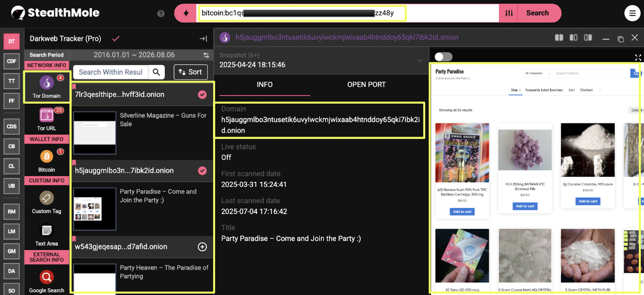Open the Silverline Magazine result thumbnail
The image size is (644, 295).
tap(95, 133)
